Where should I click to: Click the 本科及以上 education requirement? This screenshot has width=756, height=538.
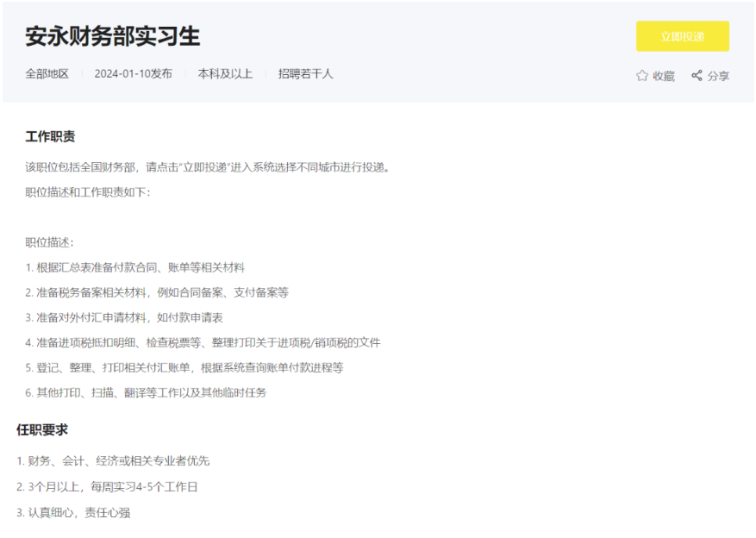[225, 74]
